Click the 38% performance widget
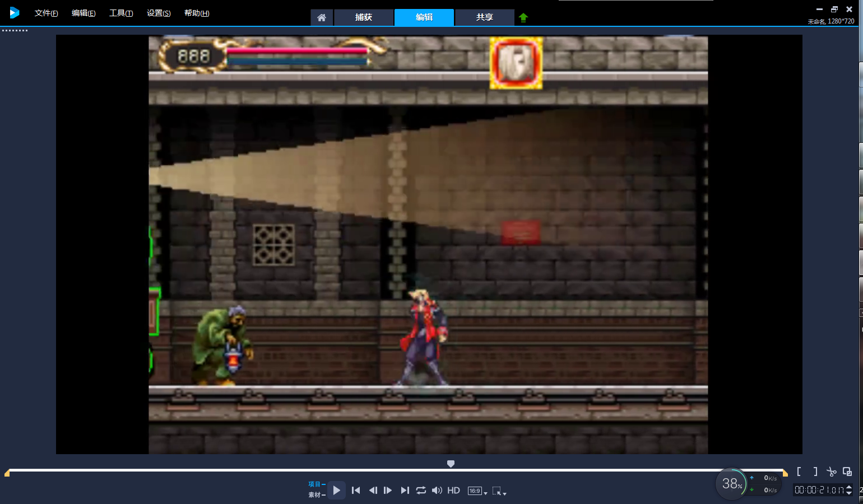This screenshot has width=863, height=504. coord(731,483)
